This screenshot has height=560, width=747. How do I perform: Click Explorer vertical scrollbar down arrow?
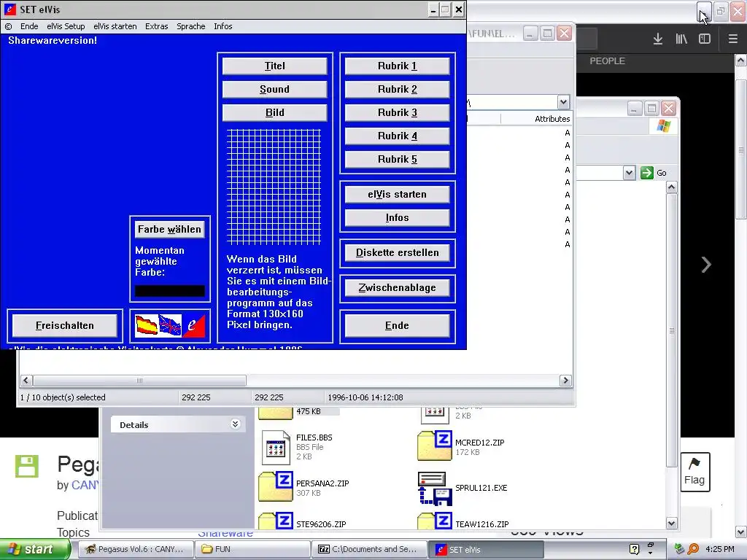click(672, 524)
